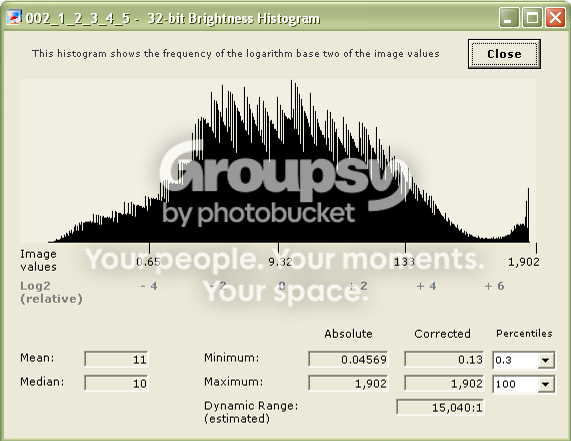The height and width of the screenshot is (441, 571).
Task: Click the window title text
Action: click(173, 18)
